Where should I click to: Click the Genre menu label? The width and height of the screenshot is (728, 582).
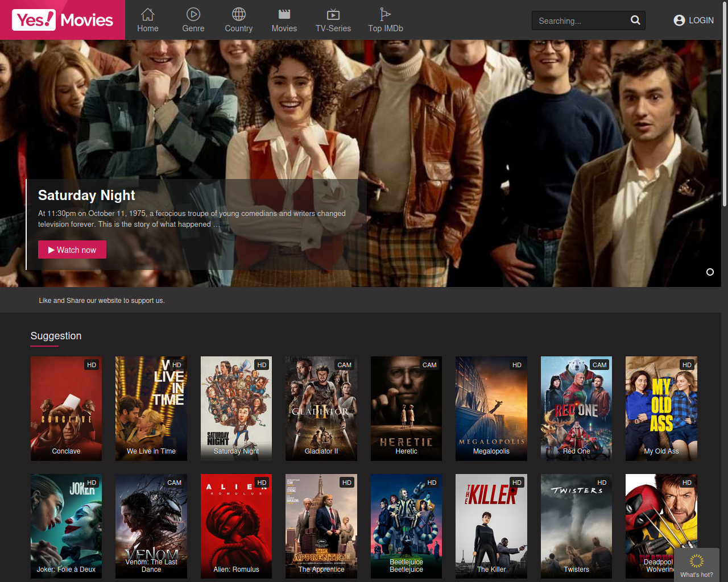click(x=193, y=28)
